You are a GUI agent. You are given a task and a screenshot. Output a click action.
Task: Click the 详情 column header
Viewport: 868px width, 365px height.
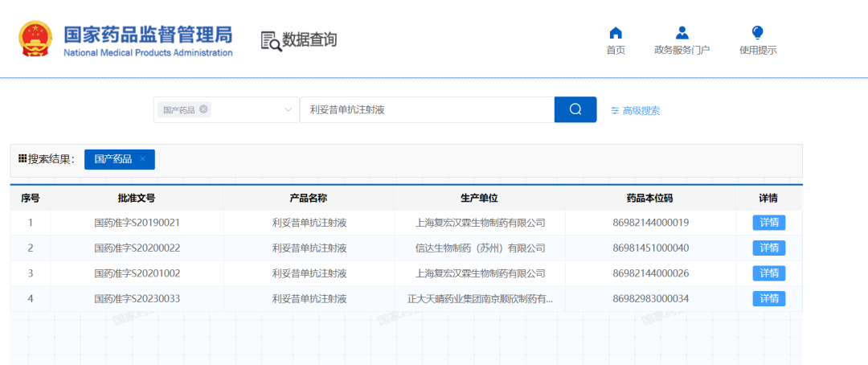pyautogui.click(x=768, y=199)
